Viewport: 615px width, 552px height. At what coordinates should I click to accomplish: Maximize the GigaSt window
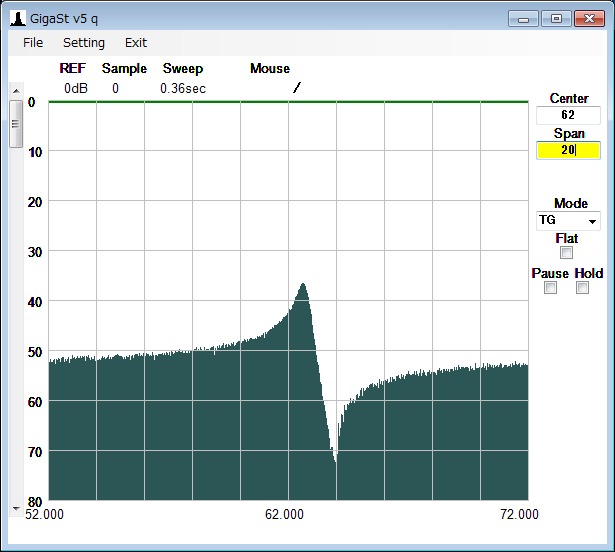click(554, 18)
